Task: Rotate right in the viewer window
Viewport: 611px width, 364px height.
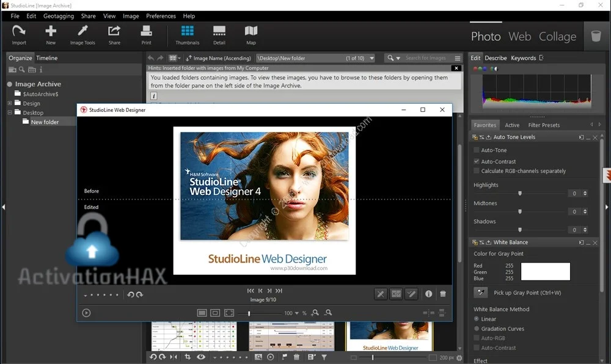Action: (x=139, y=295)
